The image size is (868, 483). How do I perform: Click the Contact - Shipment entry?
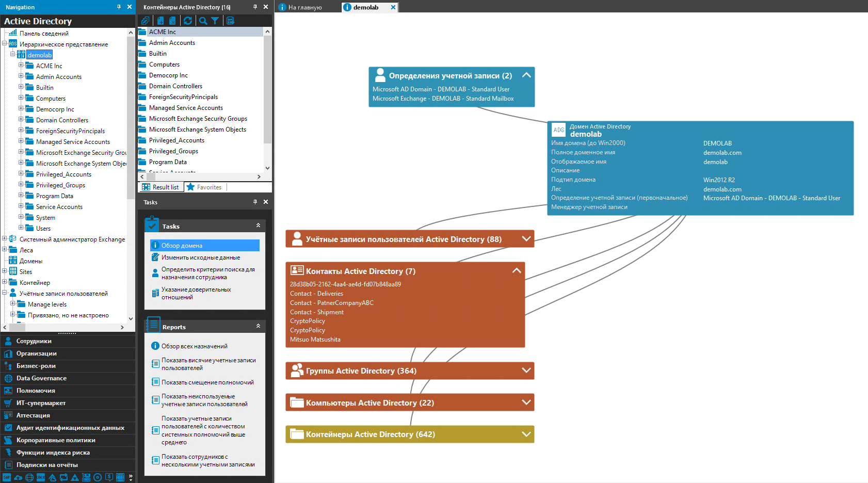(317, 312)
